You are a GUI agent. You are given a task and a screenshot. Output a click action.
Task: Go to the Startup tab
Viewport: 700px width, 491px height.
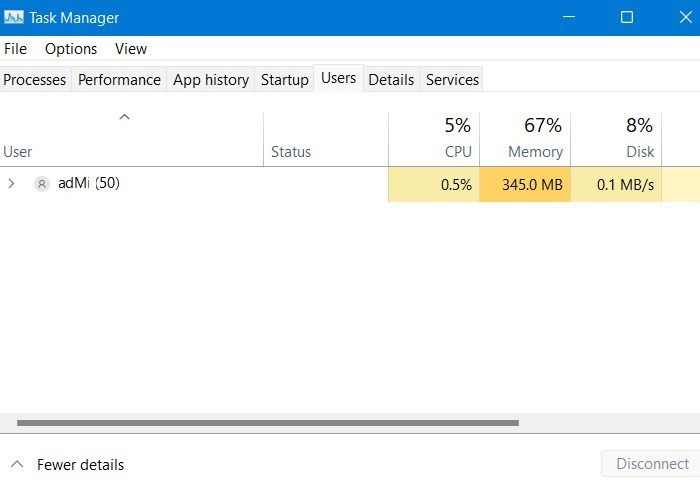[x=285, y=80]
